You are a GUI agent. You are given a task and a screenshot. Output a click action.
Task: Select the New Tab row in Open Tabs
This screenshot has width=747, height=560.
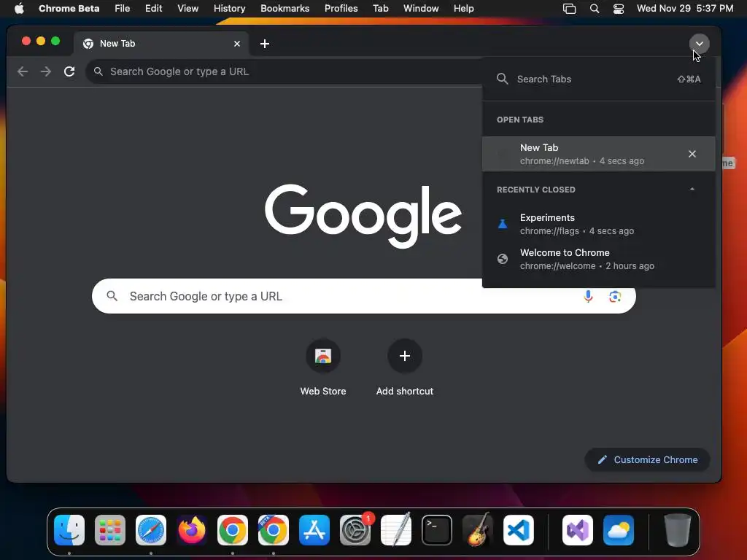tap(598, 154)
